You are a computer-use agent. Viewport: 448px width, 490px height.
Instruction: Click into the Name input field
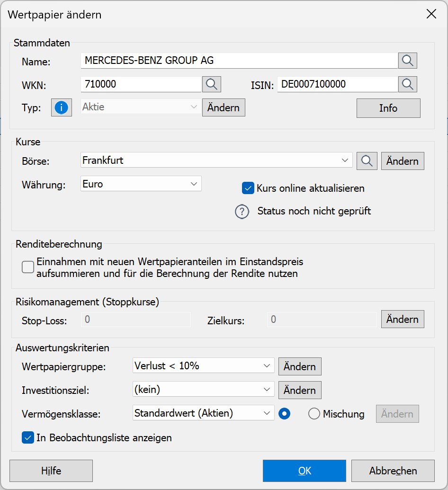coord(213,60)
